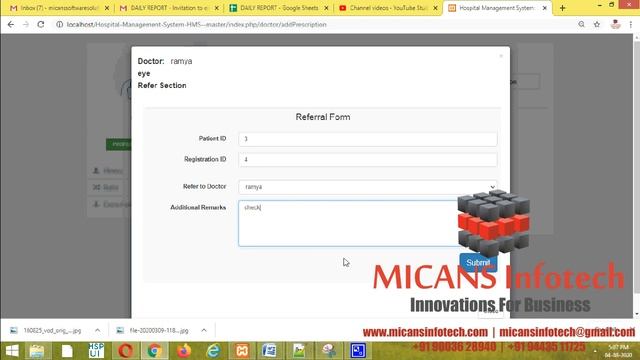The width and height of the screenshot is (640, 360).
Task: Open the HSP UI taskbar app
Action: (96, 351)
